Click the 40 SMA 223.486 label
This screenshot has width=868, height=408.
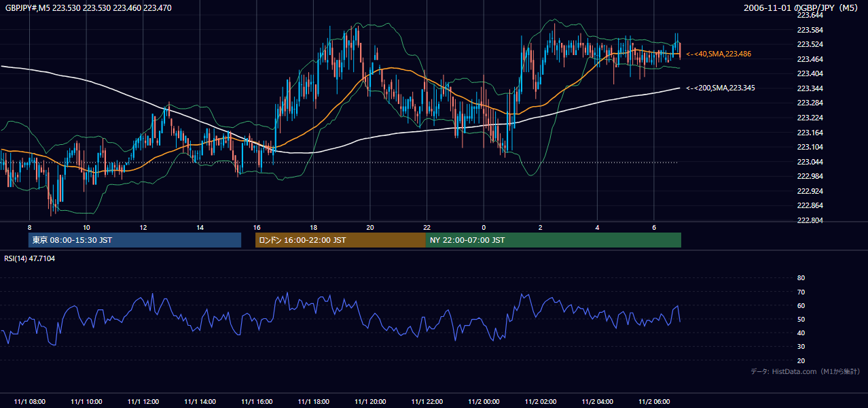(719, 54)
